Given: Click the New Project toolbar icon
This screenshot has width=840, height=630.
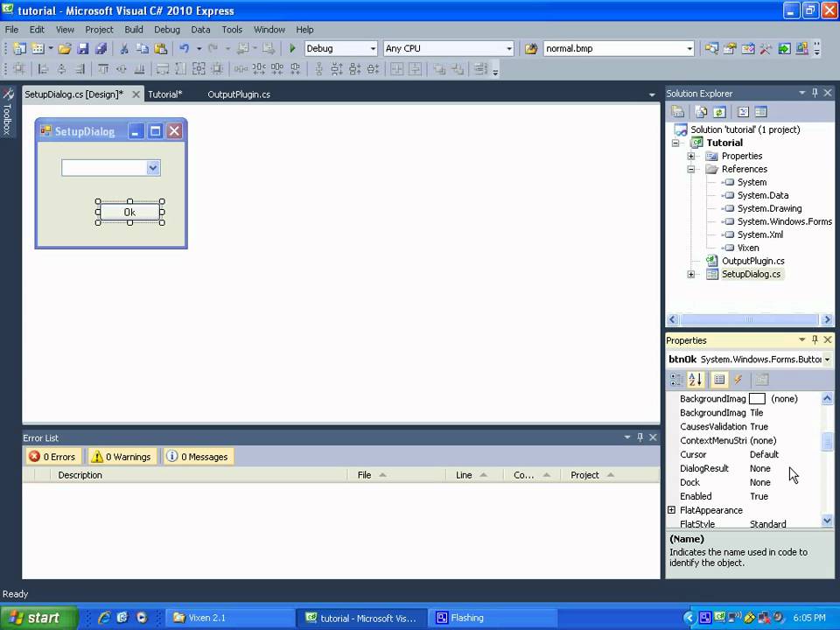Looking at the screenshot, I should pyautogui.click(x=19, y=49).
